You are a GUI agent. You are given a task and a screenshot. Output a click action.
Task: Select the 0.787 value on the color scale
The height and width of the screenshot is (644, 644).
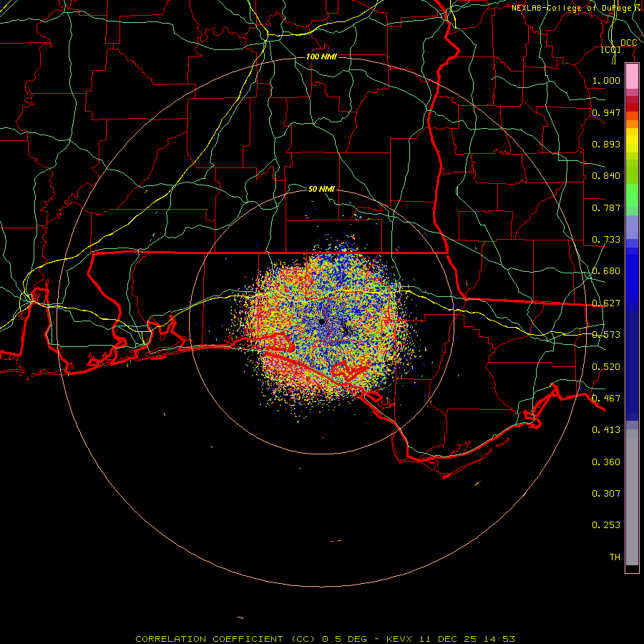pos(606,208)
